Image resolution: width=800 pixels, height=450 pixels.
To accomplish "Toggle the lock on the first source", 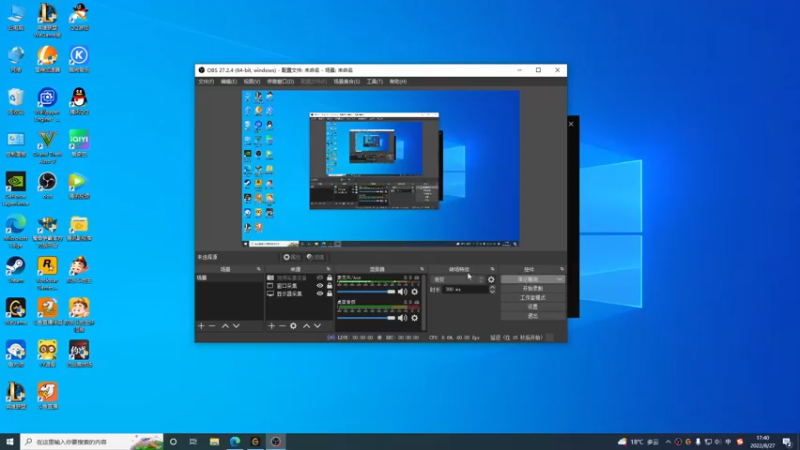I will tap(330, 278).
